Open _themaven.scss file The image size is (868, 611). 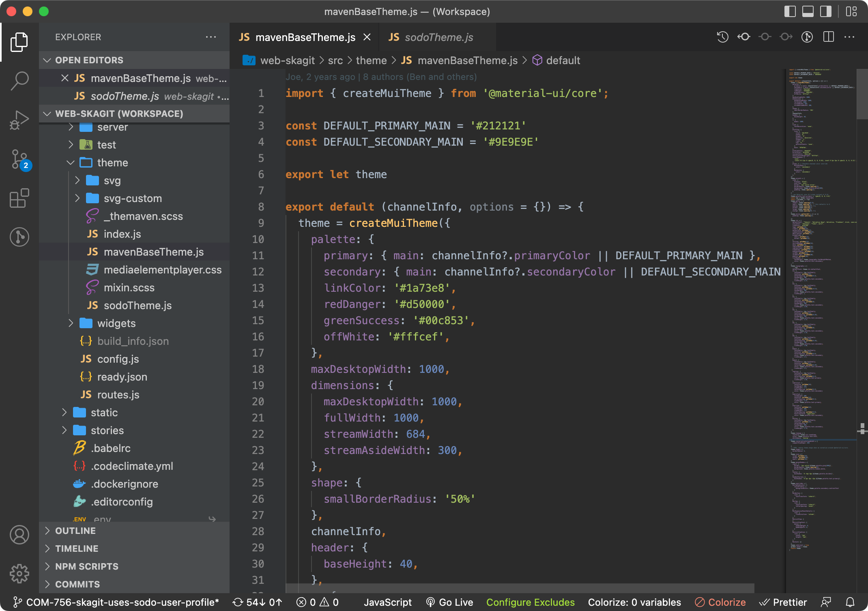[134, 216]
